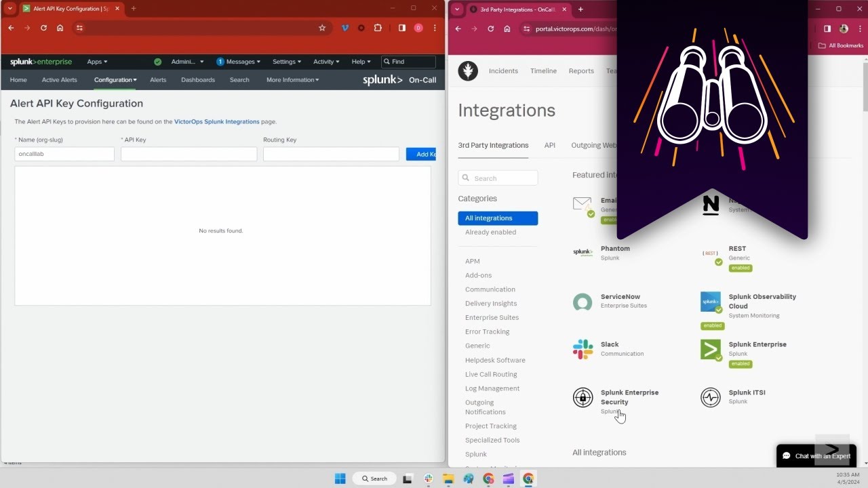Focus the integrations Search box
Viewport: 868px width, 488px height.
pos(498,178)
